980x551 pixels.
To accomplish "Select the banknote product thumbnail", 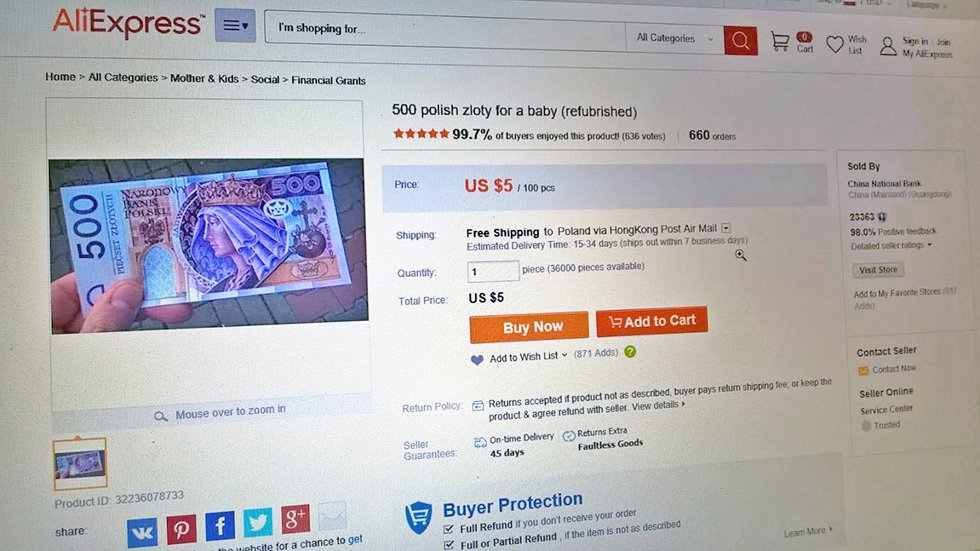I will (x=80, y=463).
